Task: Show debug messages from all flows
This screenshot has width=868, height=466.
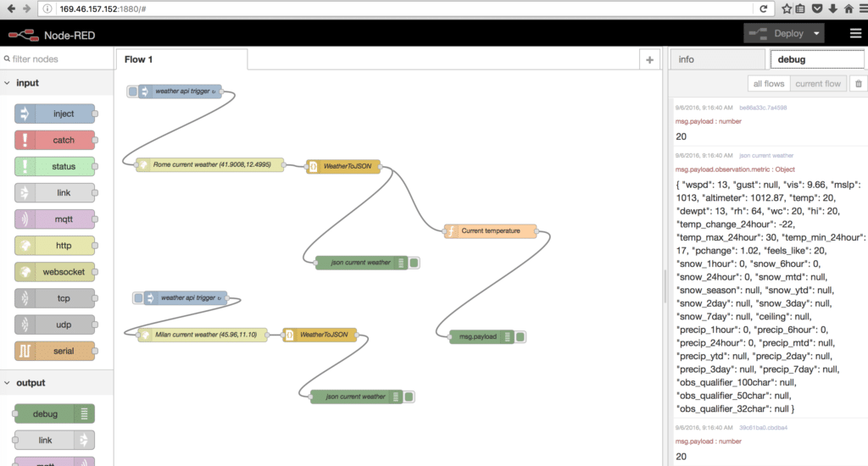Action: point(769,84)
